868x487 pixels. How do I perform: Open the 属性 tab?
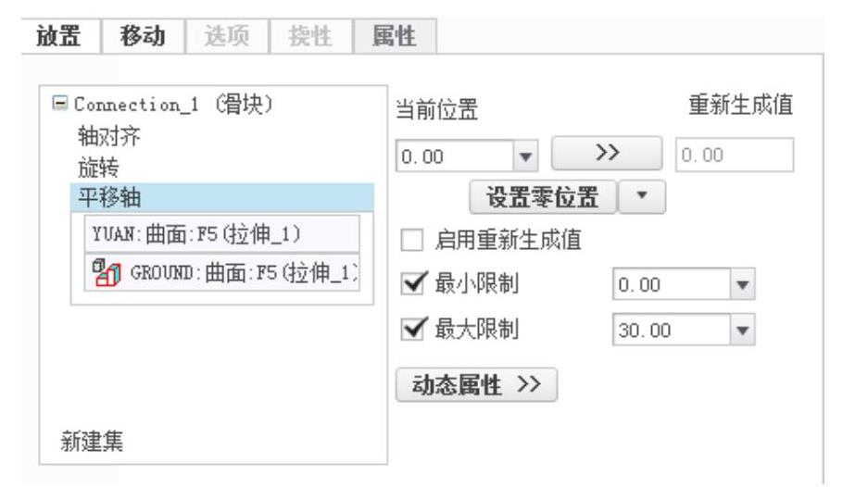(x=395, y=36)
